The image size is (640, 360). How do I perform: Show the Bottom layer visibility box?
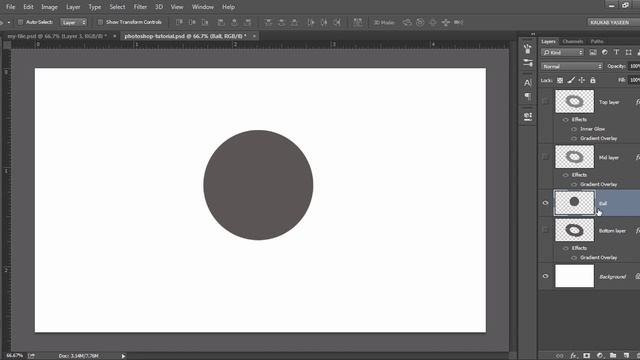pyautogui.click(x=545, y=230)
